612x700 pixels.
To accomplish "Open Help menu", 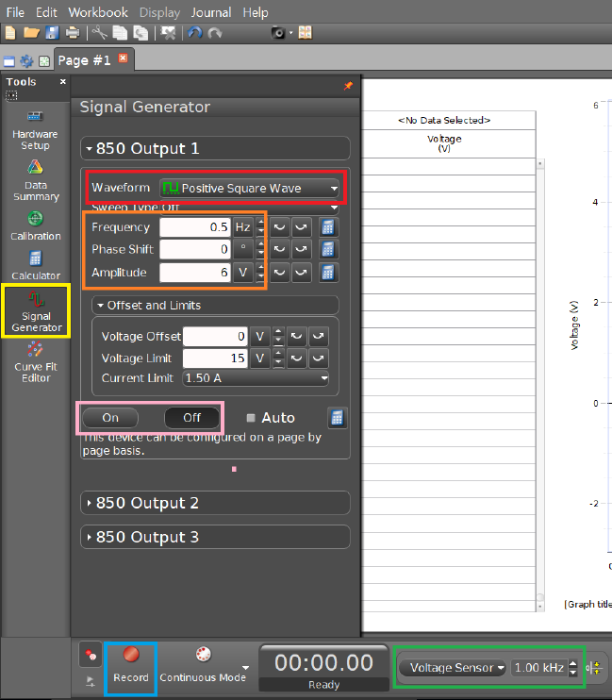I will click(256, 12).
